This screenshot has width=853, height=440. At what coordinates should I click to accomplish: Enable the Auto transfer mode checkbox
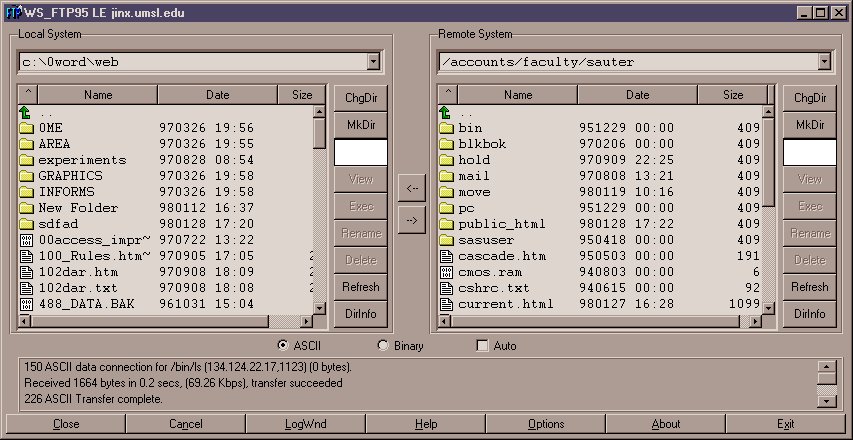point(483,346)
